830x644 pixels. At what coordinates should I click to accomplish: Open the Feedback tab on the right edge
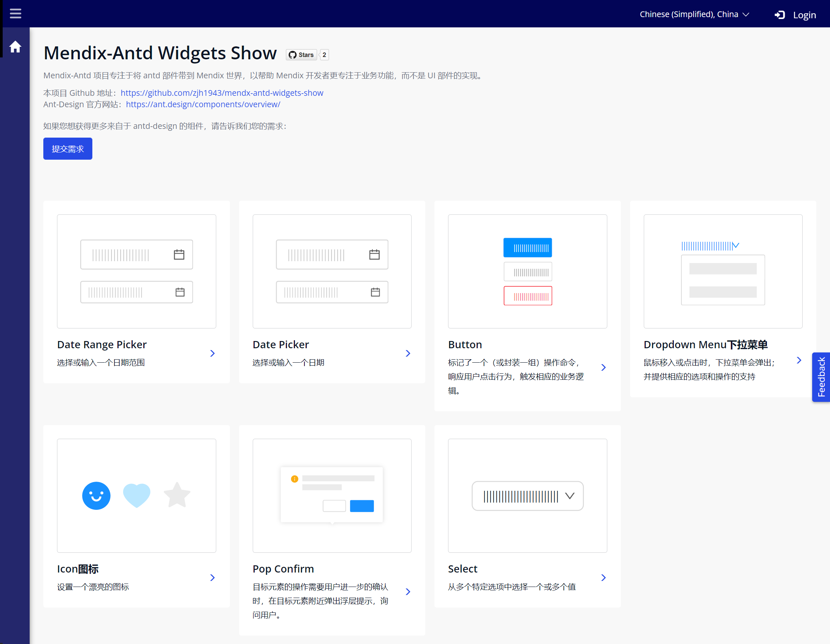coord(821,377)
